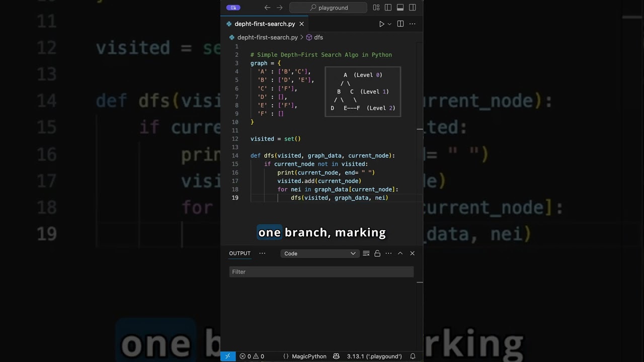Focus the output Filter field

[321, 271]
